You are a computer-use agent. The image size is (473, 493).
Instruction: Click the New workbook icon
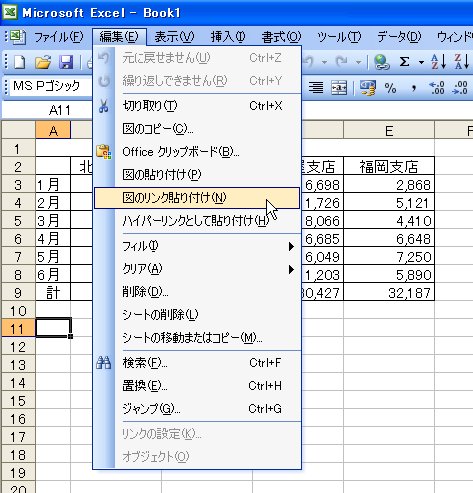tap(20, 62)
